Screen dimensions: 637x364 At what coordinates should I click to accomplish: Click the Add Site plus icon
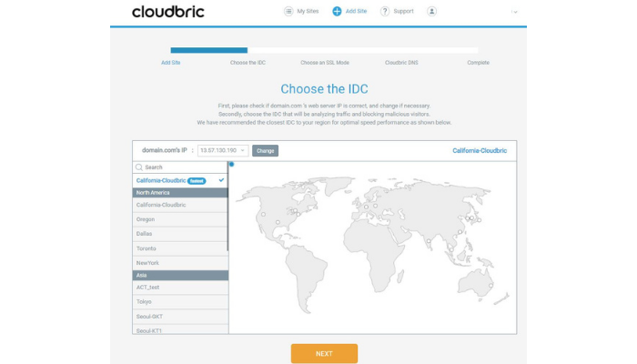pyautogui.click(x=337, y=12)
